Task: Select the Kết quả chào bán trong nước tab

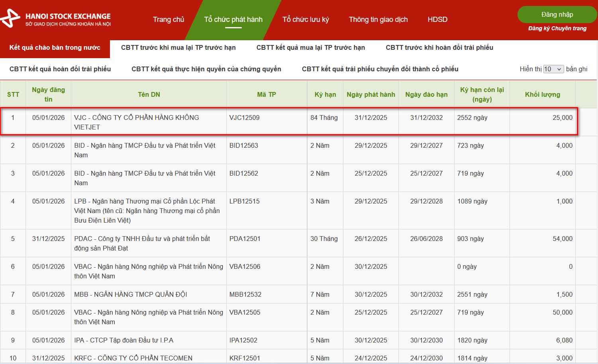Action: 55,48
